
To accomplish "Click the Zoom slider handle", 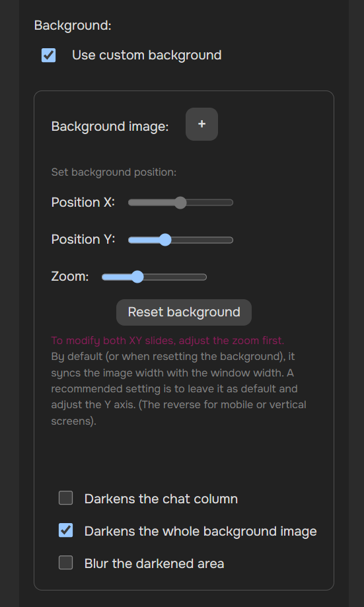I will coord(137,277).
